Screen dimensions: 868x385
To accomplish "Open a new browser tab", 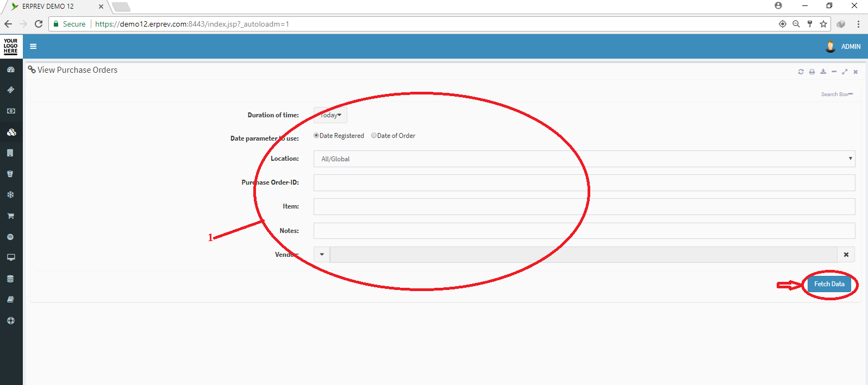I will 121,7.
